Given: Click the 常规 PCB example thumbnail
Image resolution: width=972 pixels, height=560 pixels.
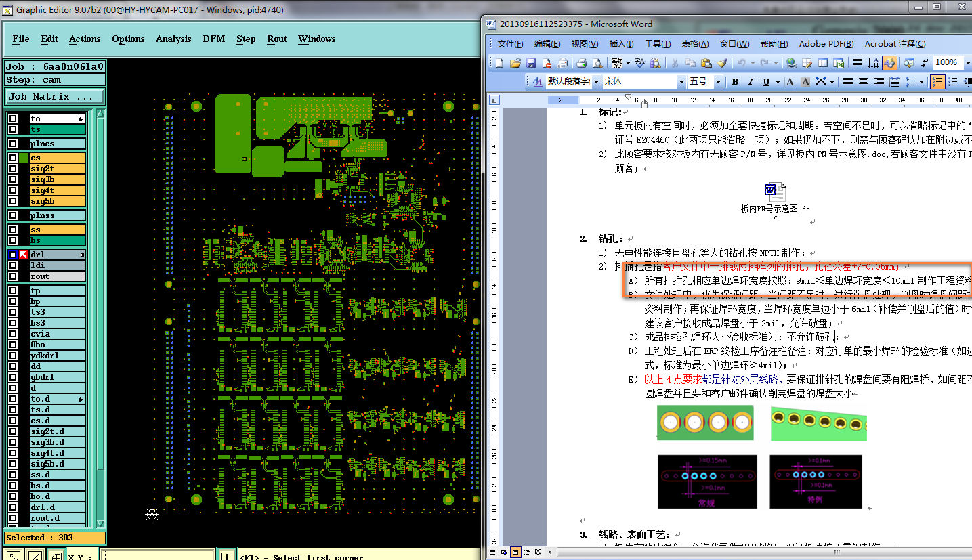Looking at the screenshot, I should pyautogui.click(x=708, y=481).
